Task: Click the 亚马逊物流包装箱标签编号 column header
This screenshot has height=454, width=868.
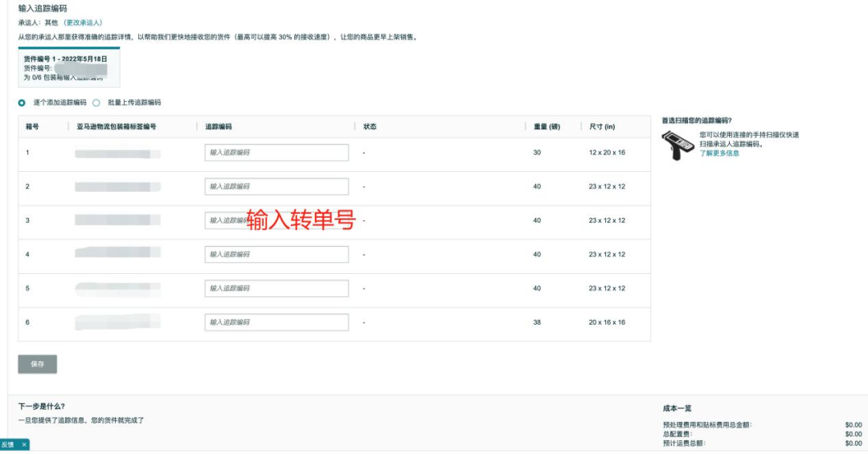Action: [117, 127]
